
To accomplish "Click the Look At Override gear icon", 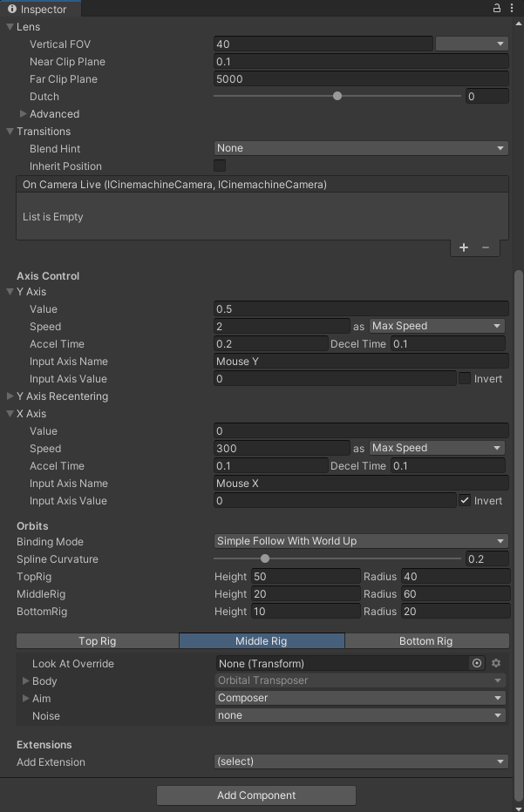I will click(x=497, y=664).
